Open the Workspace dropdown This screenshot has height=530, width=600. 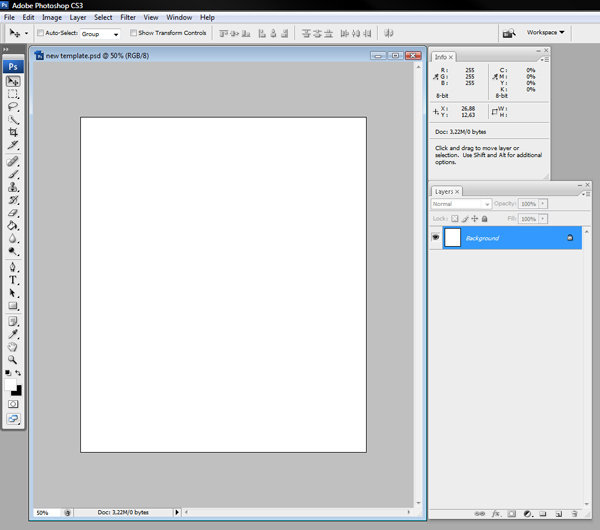coord(545,33)
